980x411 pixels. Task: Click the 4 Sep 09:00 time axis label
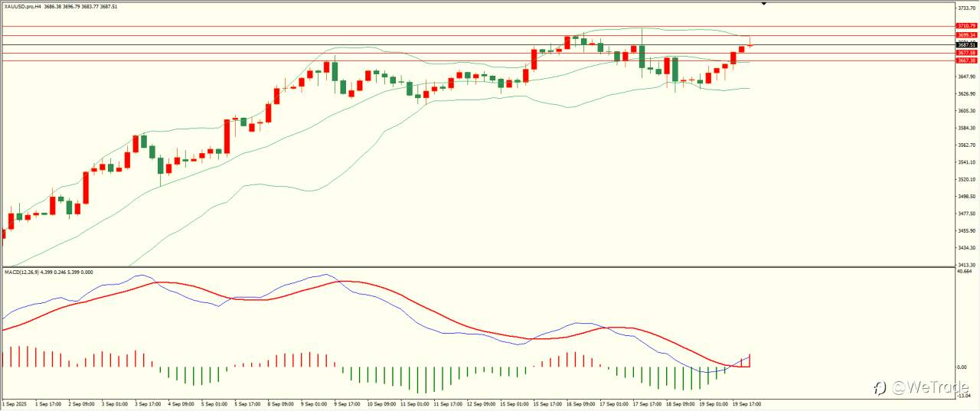click(x=181, y=403)
